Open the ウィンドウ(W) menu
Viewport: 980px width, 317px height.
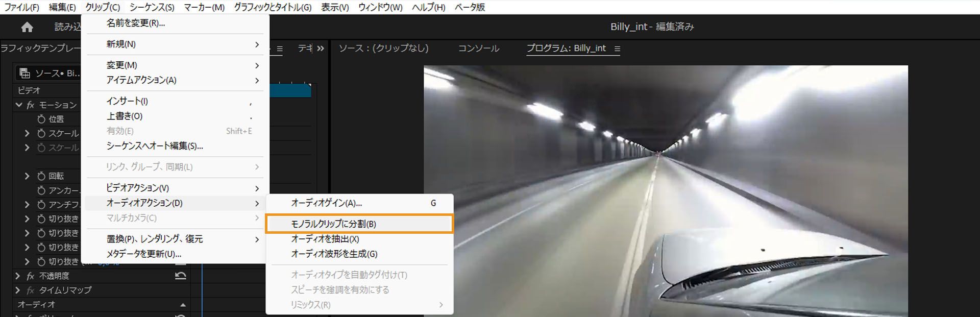click(x=380, y=7)
